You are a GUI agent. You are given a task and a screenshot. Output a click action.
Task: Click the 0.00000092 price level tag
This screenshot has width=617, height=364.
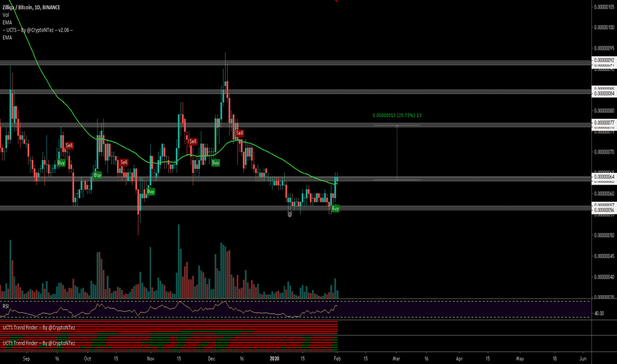pyautogui.click(x=604, y=60)
